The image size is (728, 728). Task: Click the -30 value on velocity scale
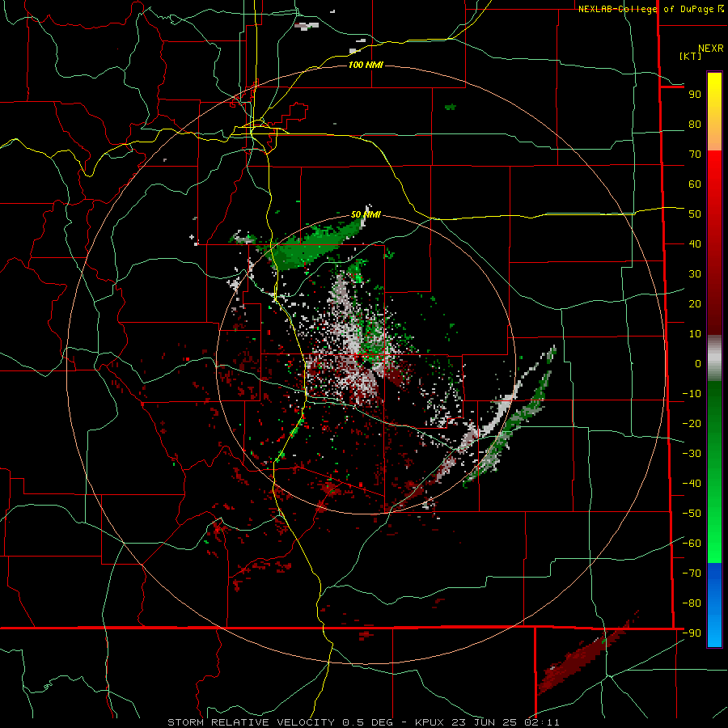[x=692, y=454]
